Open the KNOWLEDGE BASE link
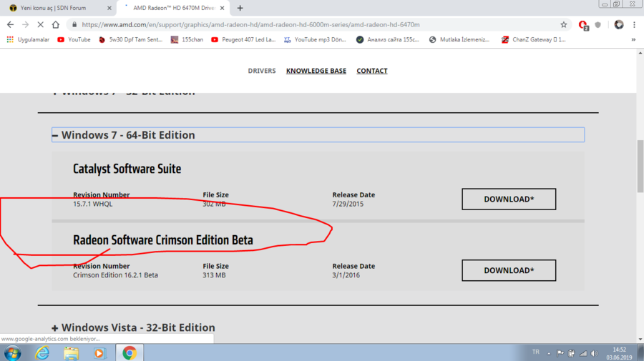 point(316,71)
